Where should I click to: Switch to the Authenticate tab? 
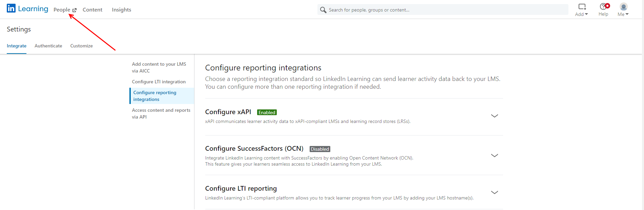coord(48,46)
